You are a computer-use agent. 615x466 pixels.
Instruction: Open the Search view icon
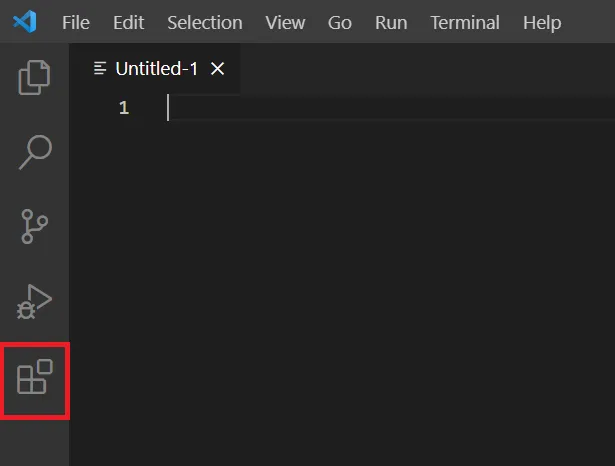pos(35,151)
